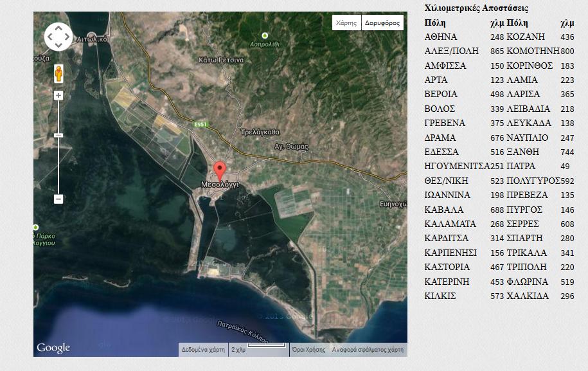
Task: Click ΑΘΗΝΑ in the distance table
Action: click(441, 37)
